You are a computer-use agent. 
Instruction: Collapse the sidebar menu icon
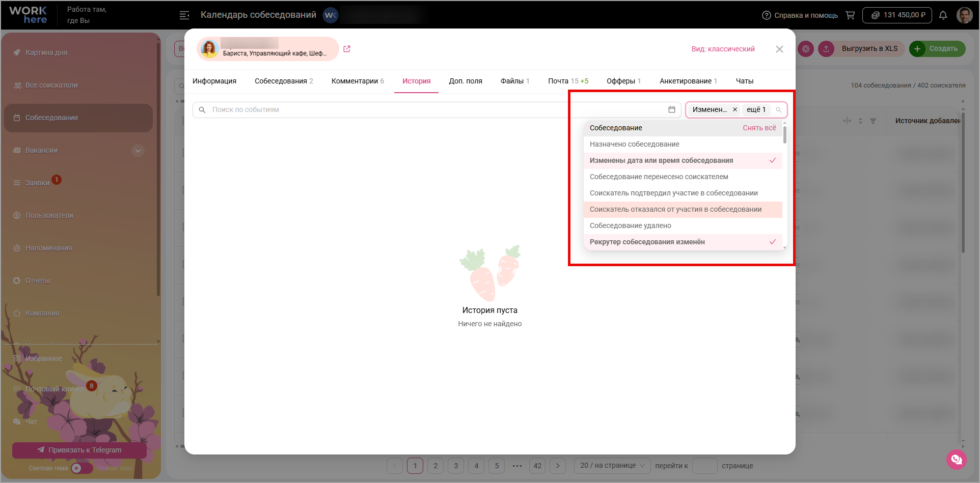pos(184,15)
